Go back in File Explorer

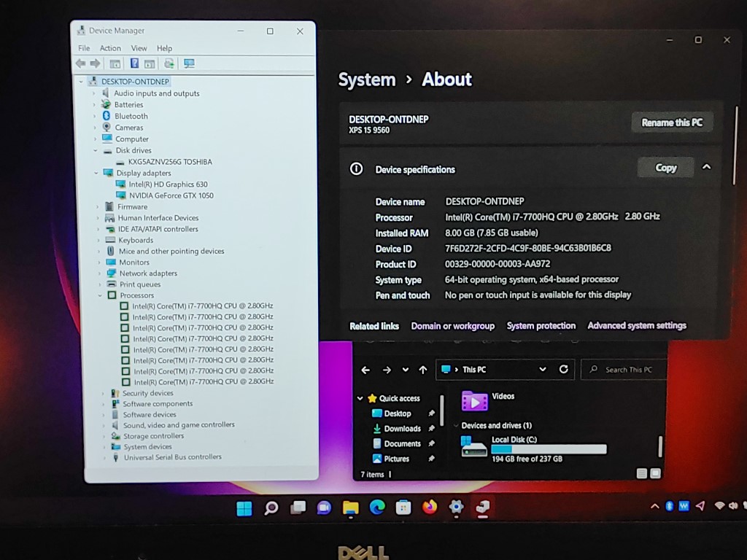point(365,370)
